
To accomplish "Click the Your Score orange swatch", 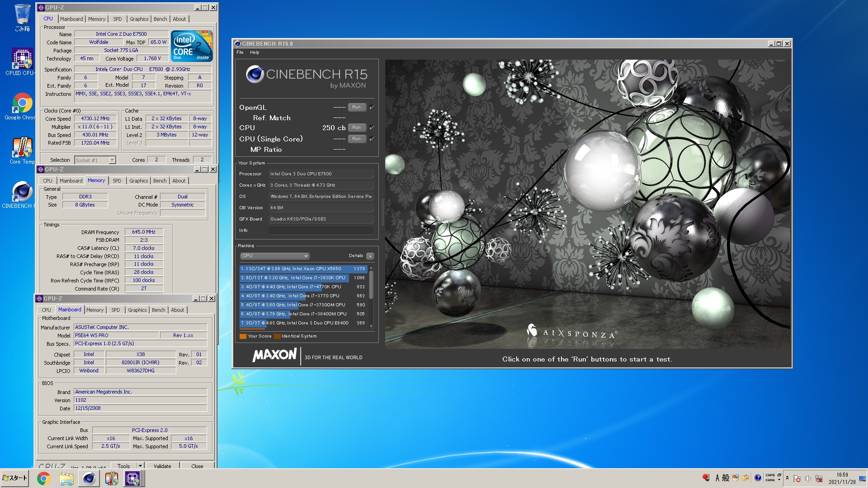I will tap(243, 336).
